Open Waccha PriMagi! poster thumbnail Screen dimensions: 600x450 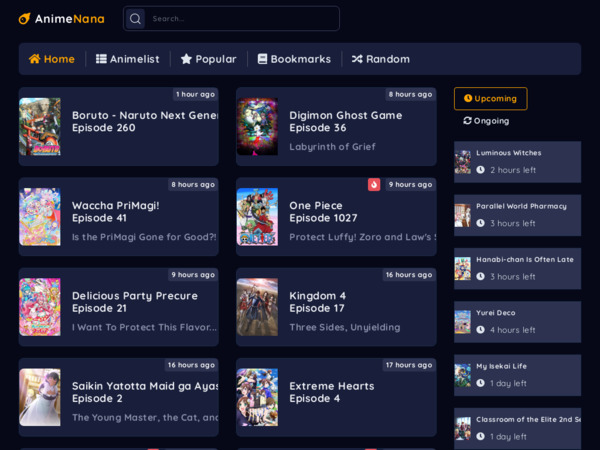(40, 217)
